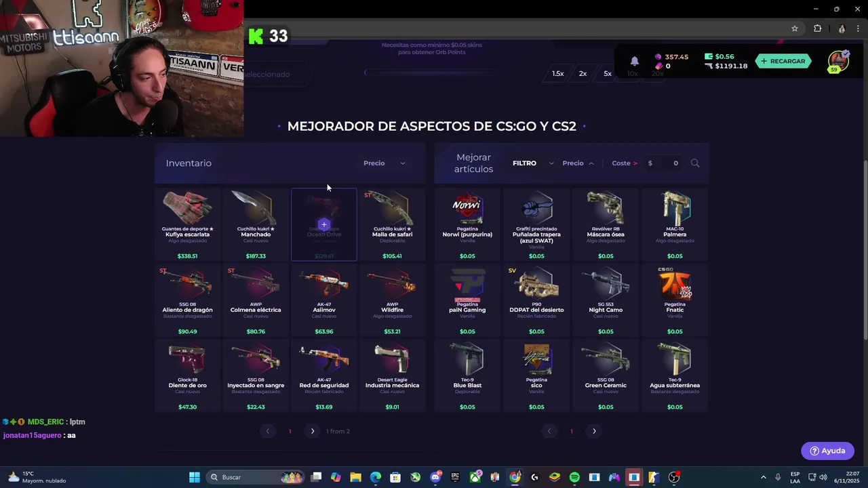The height and width of the screenshot is (488, 868).
Task: Open Microsoft Store from the taskbar
Action: (x=395, y=477)
